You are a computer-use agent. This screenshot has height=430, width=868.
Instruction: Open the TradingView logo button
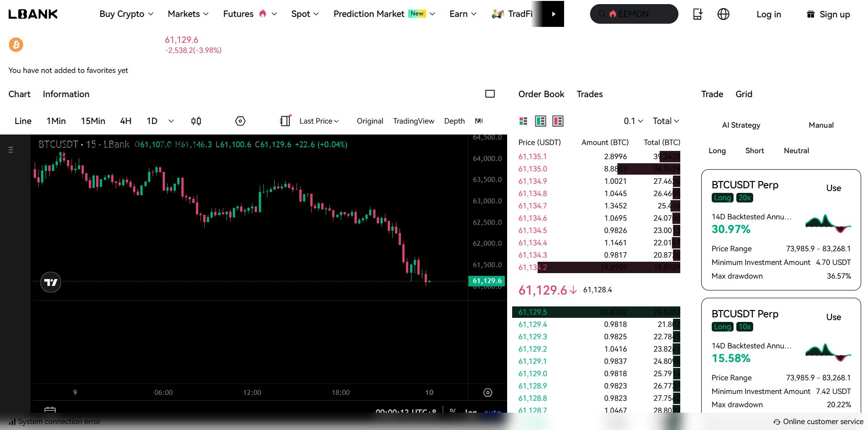coord(51,282)
